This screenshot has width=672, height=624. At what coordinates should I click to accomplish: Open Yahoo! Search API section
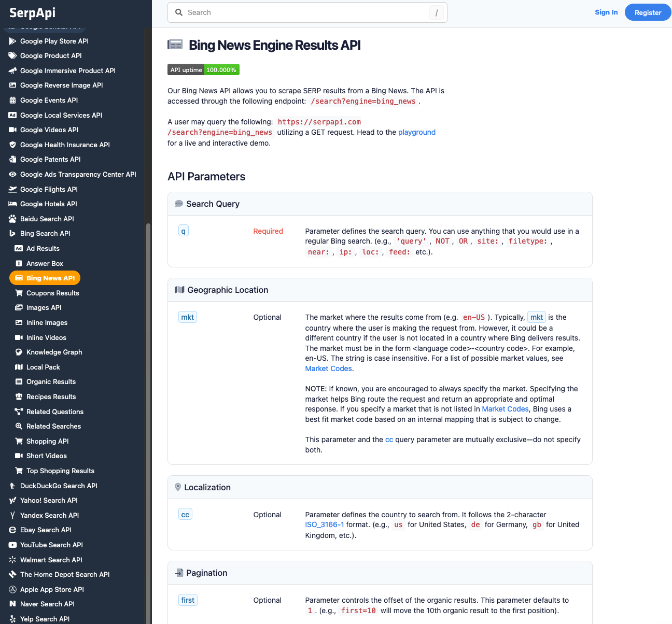[49, 500]
